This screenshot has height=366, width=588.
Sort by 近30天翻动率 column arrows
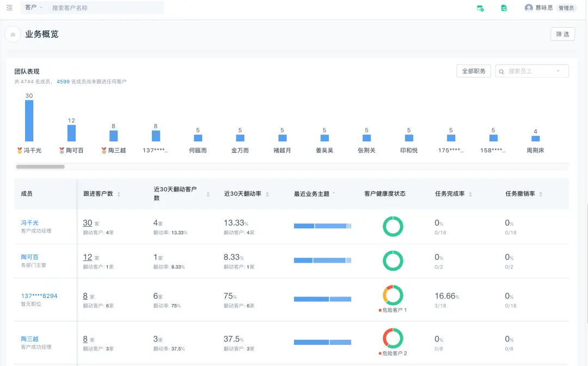(267, 194)
